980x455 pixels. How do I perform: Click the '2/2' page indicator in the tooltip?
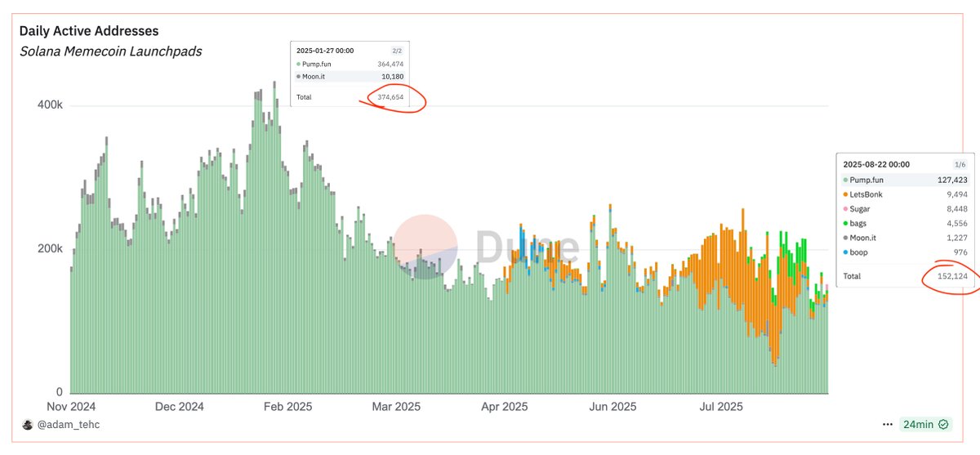pos(398,51)
